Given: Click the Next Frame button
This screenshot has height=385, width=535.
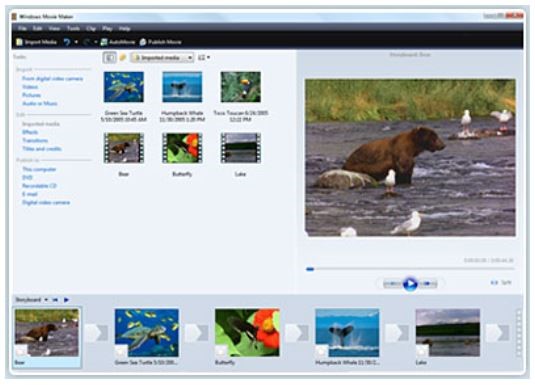Looking at the screenshot, I should (428, 284).
